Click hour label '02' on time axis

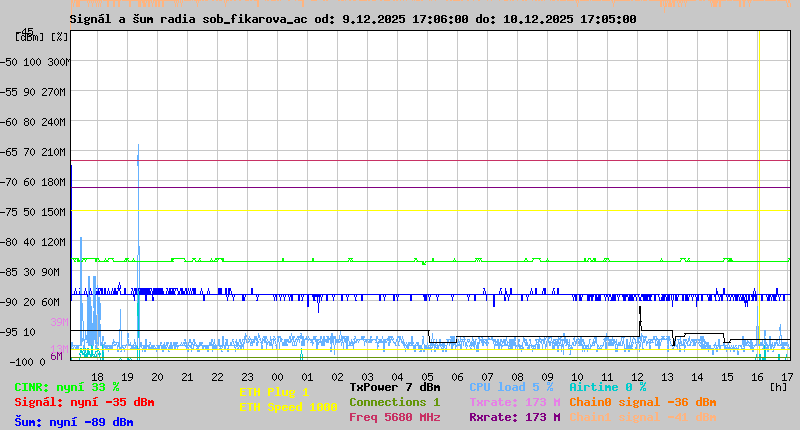pos(337,377)
